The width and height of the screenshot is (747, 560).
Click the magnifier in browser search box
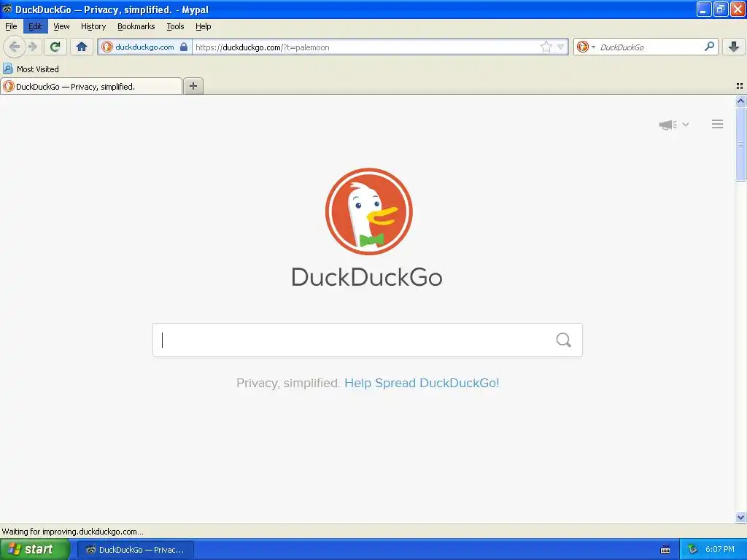709,47
